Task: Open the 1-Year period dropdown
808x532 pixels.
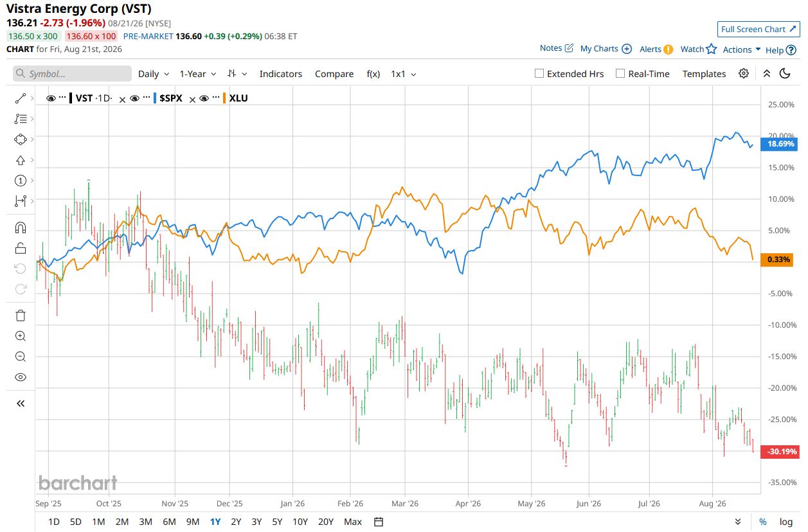Action: pos(198,74)
